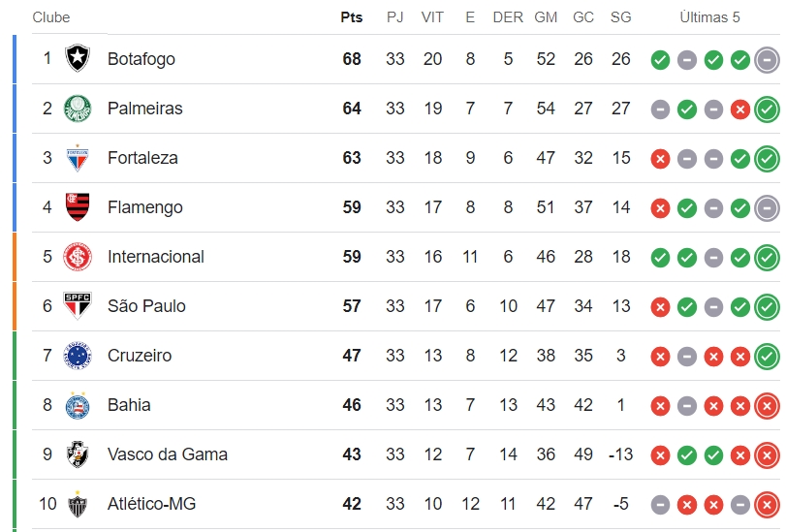This screenshot has height=532, width=786.
Task: Select the Pts column header
Action: point(352,17)
